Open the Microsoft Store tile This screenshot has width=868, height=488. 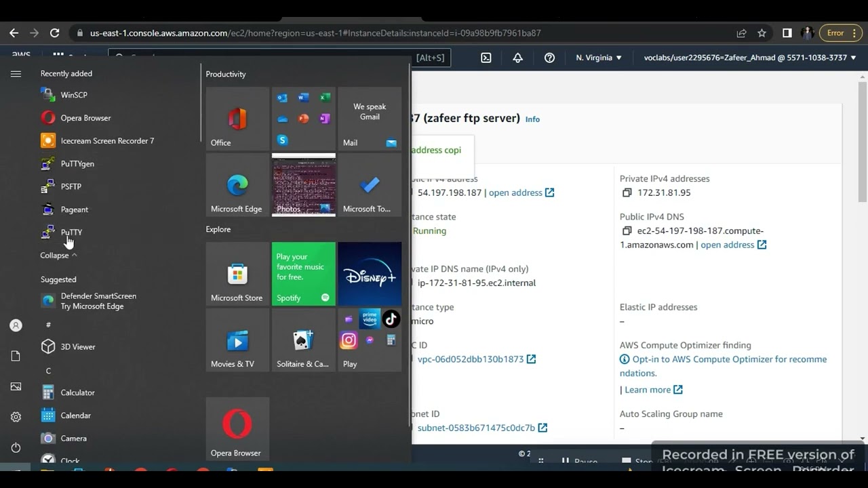coord(237,274)
